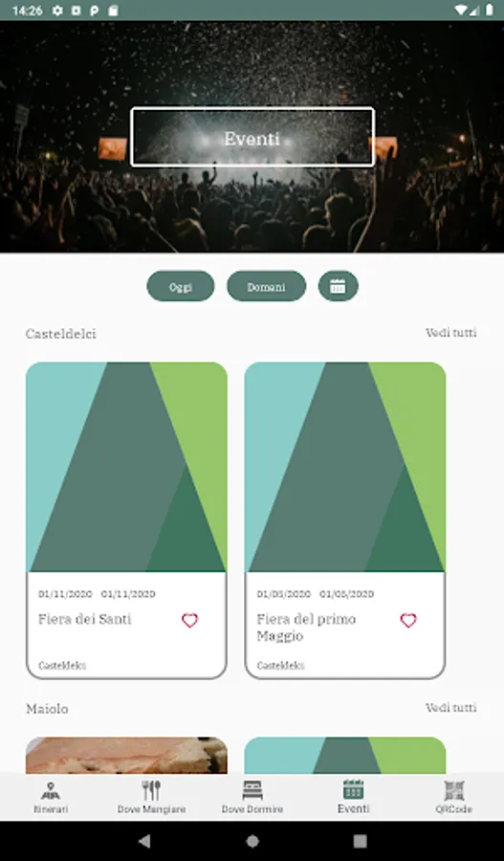The image size is (504, 861).
Task: View all Casteldelci events via Vedi tutti
Action: (x=451, y=333)
